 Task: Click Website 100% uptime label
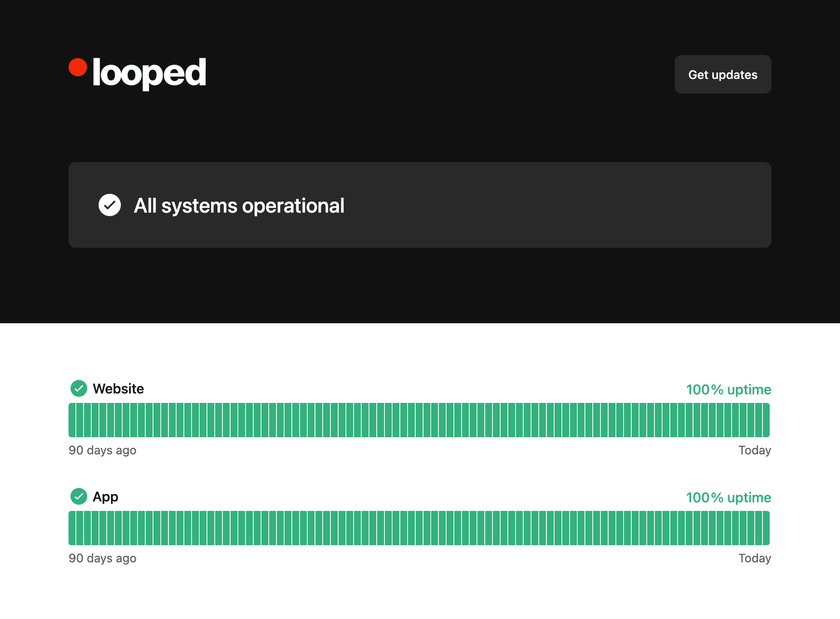[728, 389]
